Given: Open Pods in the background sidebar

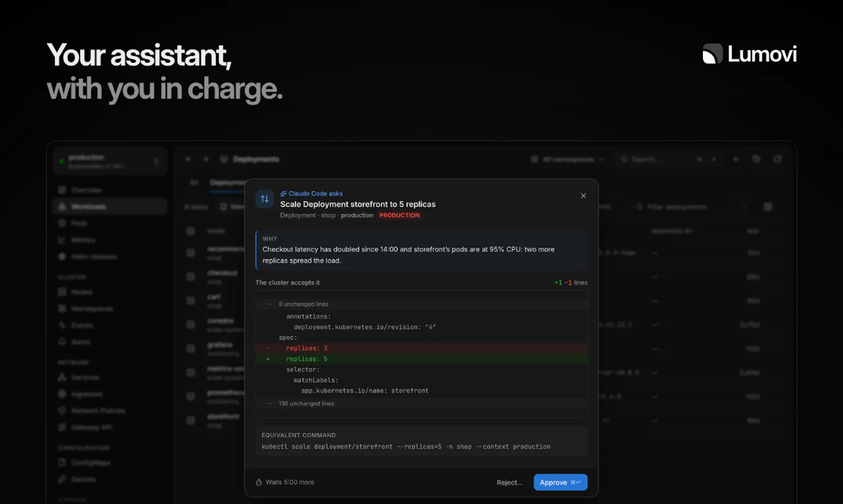Looking at the screenshot, I should 110,223.
